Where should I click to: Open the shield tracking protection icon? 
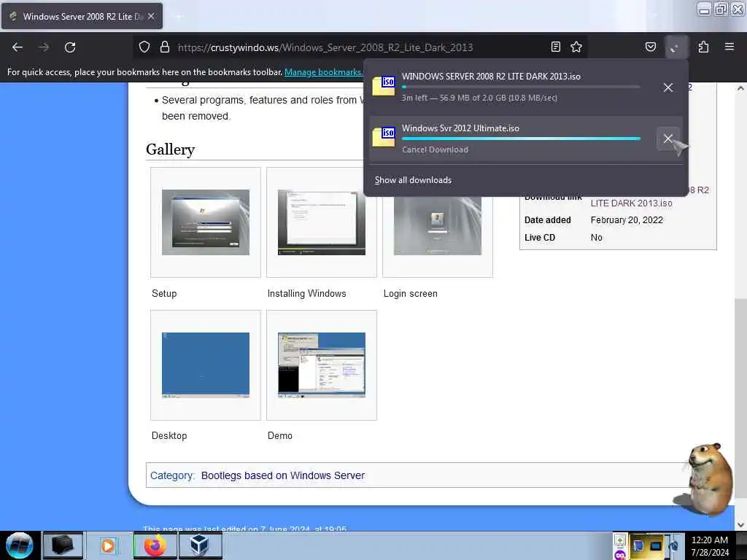click(144, 47)
